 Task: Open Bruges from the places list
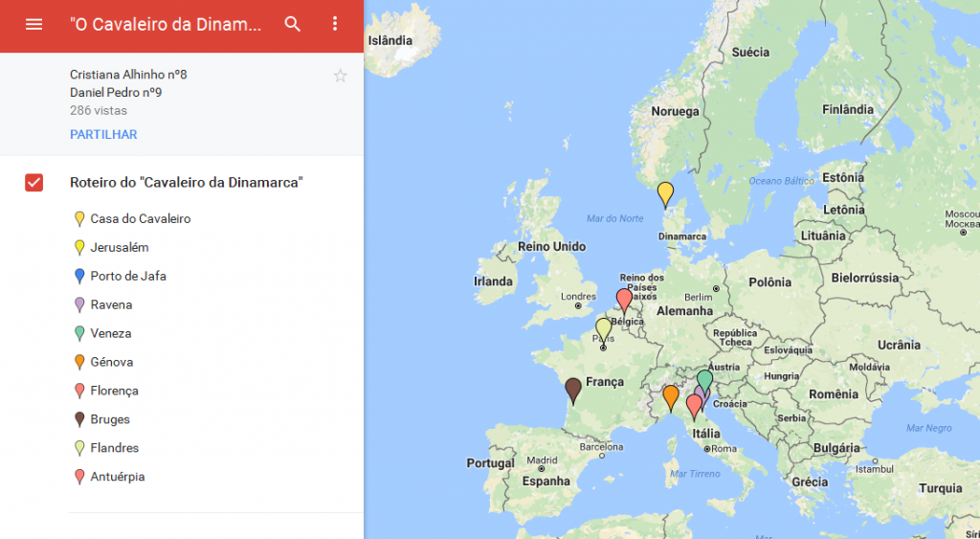point(110,420)
